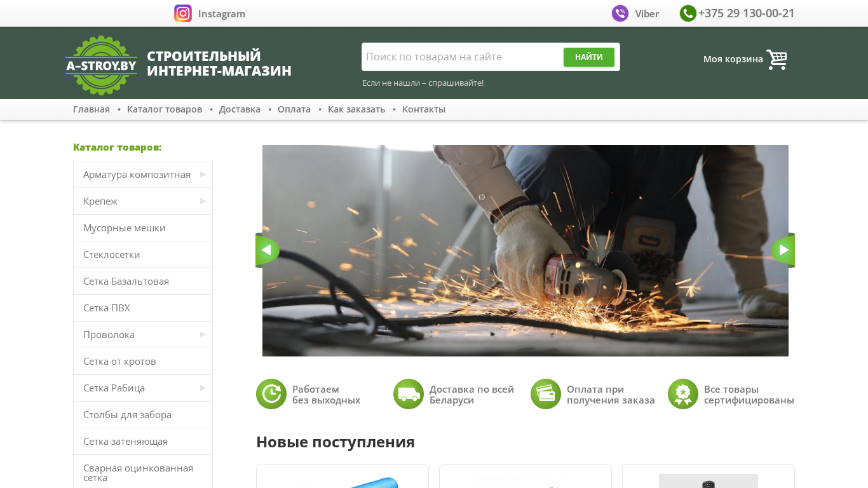Click the grinder sparks banner image
868x488 pixels.
pyautogui.click(x=526, y=250)
